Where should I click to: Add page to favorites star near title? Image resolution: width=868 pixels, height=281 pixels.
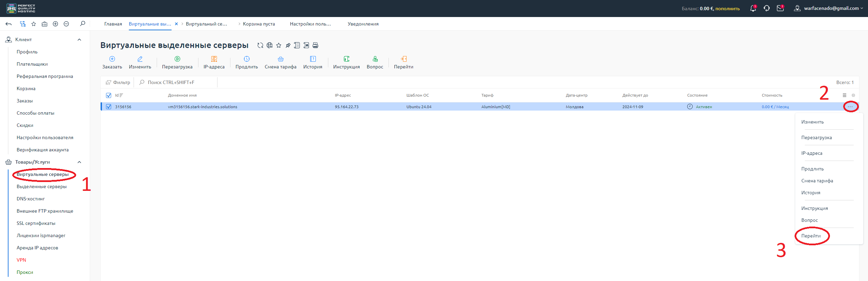[x=279, y=45]
